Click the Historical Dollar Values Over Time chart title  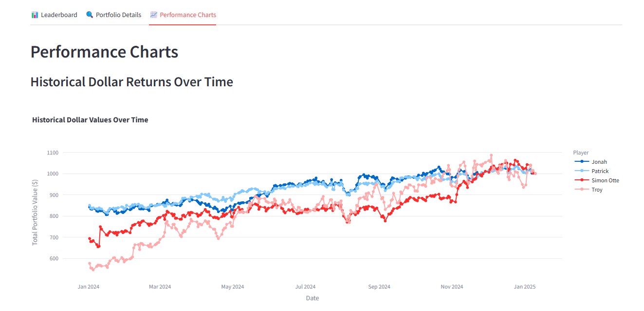click(90, 119)
